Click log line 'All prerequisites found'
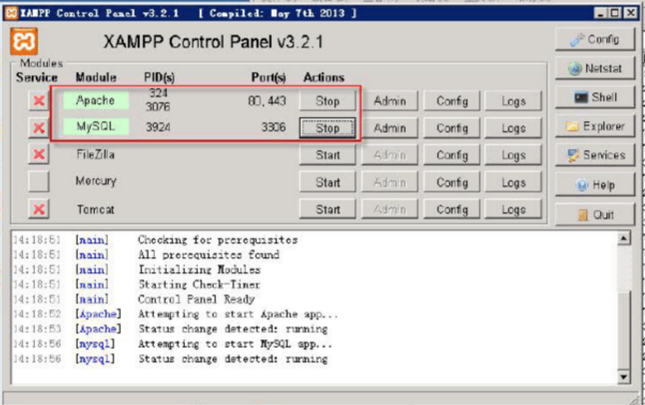Image resolution: width=645 pixels, height=405 pixels. [209, 255]
